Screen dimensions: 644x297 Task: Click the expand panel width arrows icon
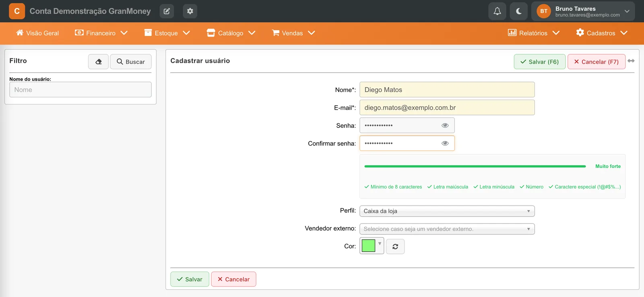point(631,61)
